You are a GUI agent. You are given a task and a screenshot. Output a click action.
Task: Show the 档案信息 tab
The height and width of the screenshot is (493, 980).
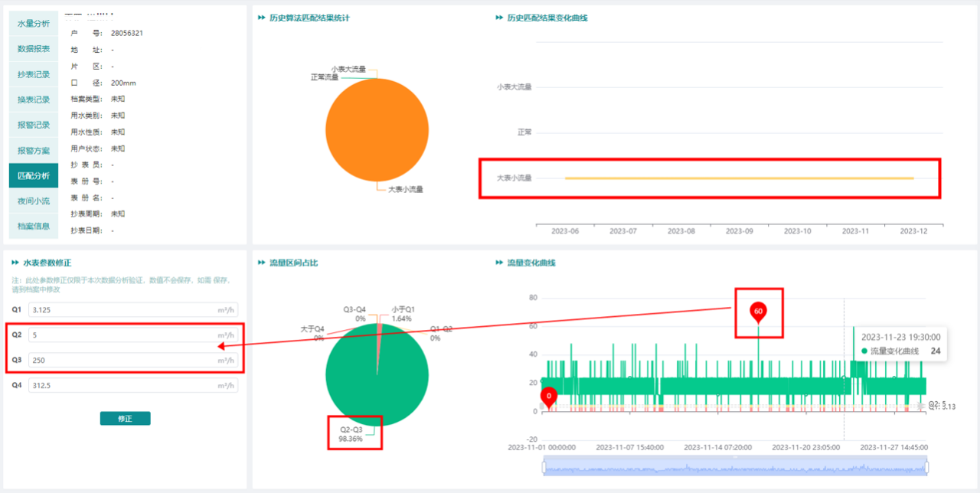pyautogui.click(x=34, y=226)
